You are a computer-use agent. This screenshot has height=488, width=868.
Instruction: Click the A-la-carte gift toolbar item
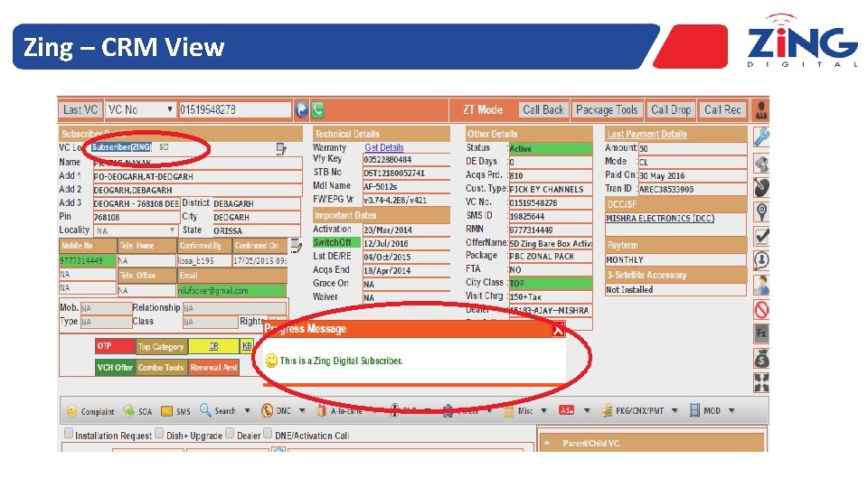pos(339,410)
